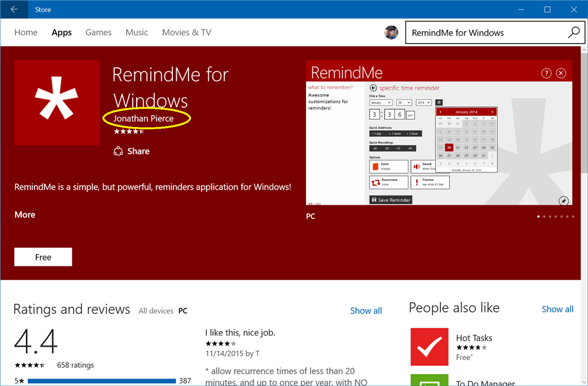Go back using the Store back arrow

pos(14,9)
